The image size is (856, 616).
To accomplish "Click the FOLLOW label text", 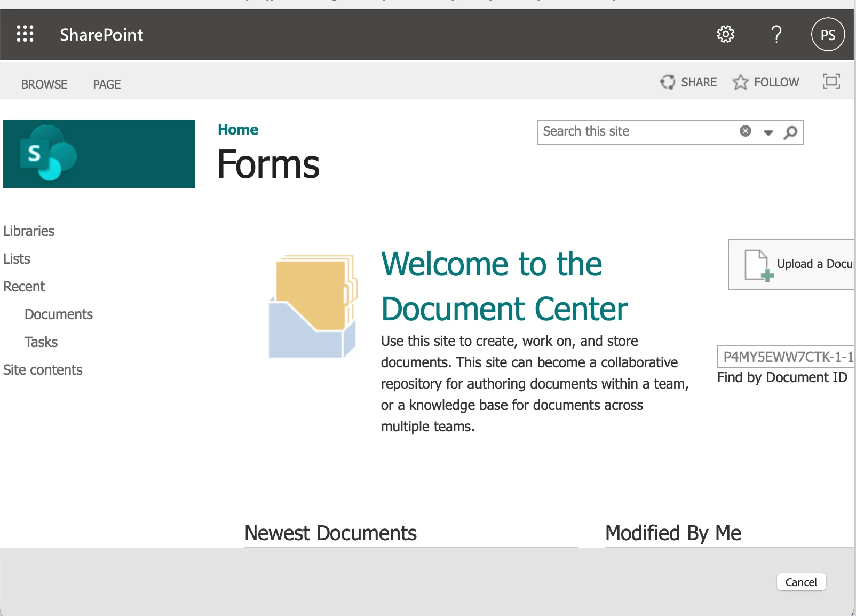I will 776,82.
